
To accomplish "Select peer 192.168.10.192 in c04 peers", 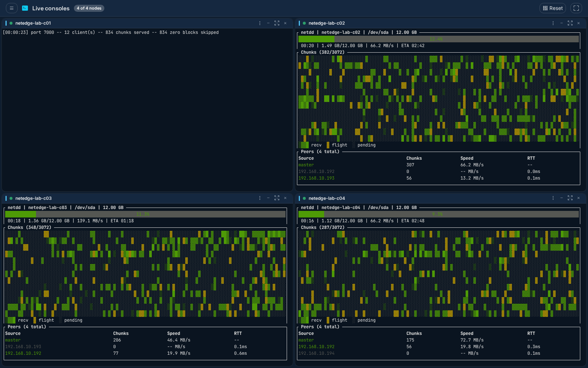I will (x=438, y=347).
